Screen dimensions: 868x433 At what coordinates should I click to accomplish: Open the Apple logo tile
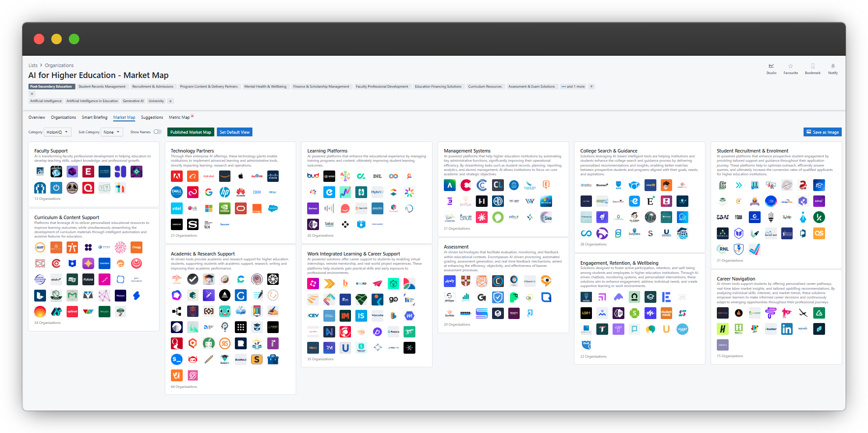(x=241, y=176)
